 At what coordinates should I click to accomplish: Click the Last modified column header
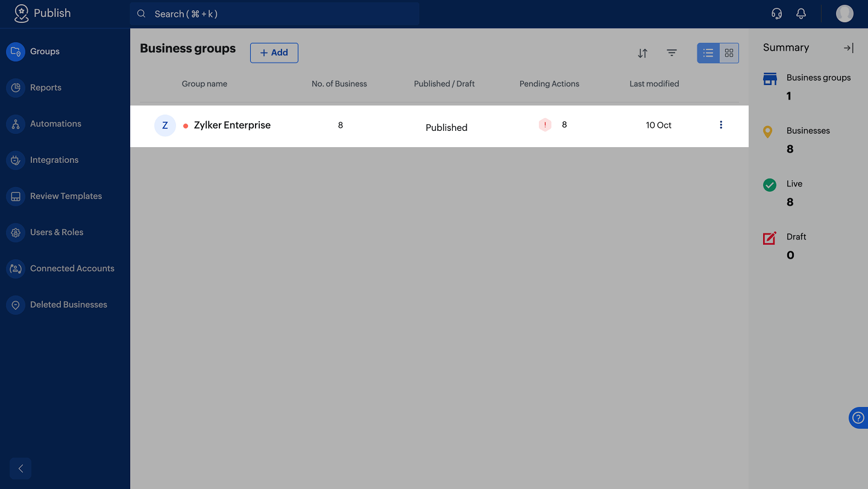(x=654, y=84)
